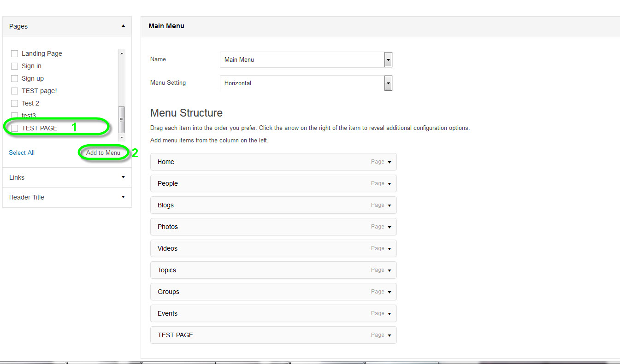
Task: Toggle the Events item arrow
Action: pos(390,314)
